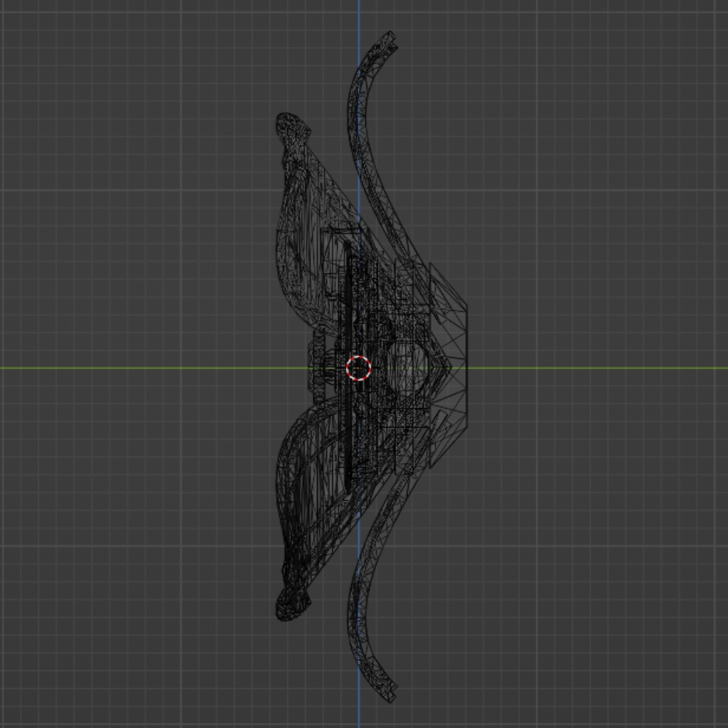Select the angular hexagonal mesh on right side
This screenshot has height=728, width=728.
(448, 366)
